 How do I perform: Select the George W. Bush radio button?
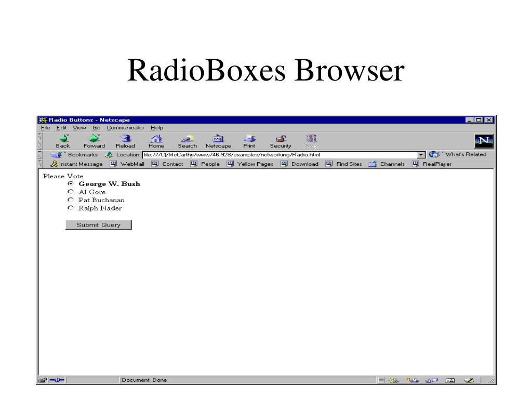[71, 183]
